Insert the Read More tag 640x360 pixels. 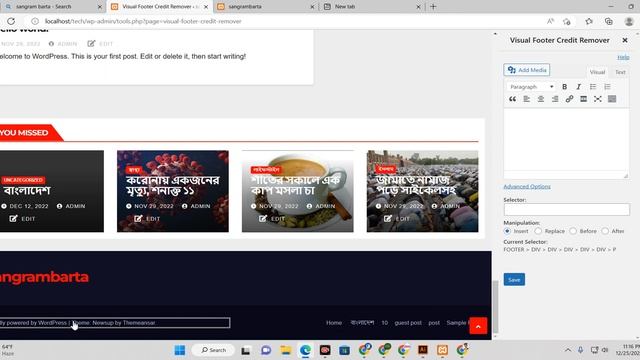[x=584, y=99]
